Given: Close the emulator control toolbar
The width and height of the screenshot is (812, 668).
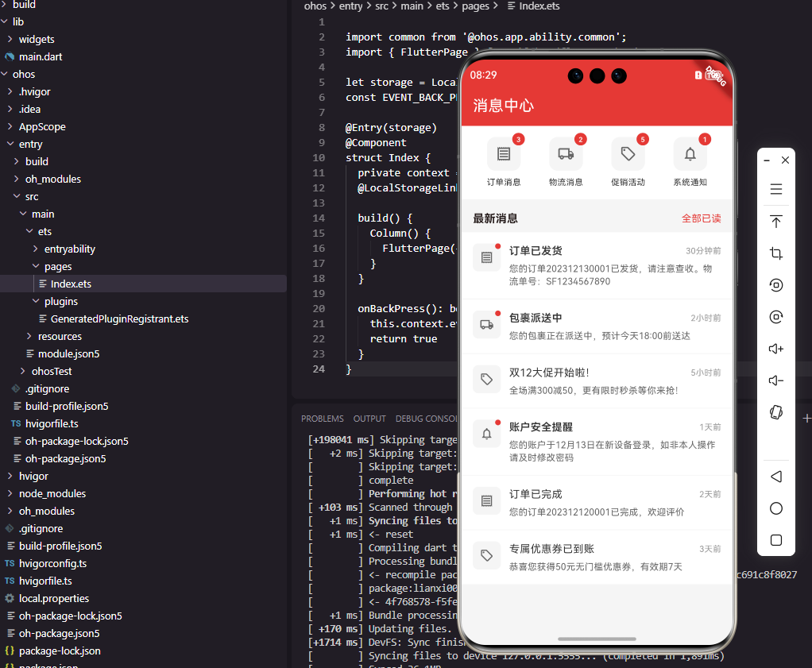Looking at the screenshot, I should click(785, 160).
